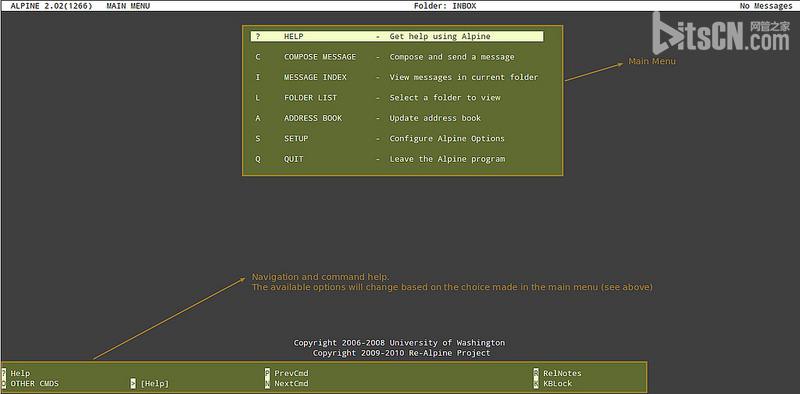Image resolution: width=800 pixels, height=394 pixels.
Task: Click 'ALPINE 2.02(1266)' in title bar
Action: (51, 6)
